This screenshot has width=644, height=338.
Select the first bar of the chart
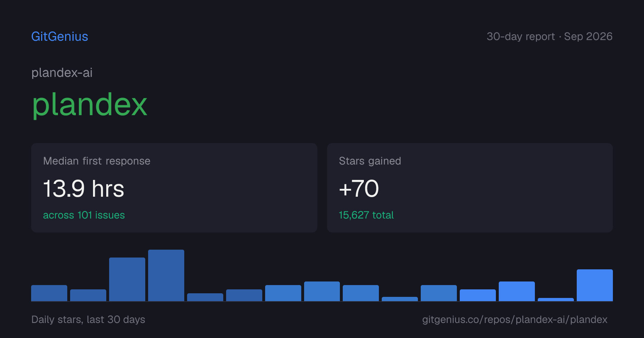49,293
